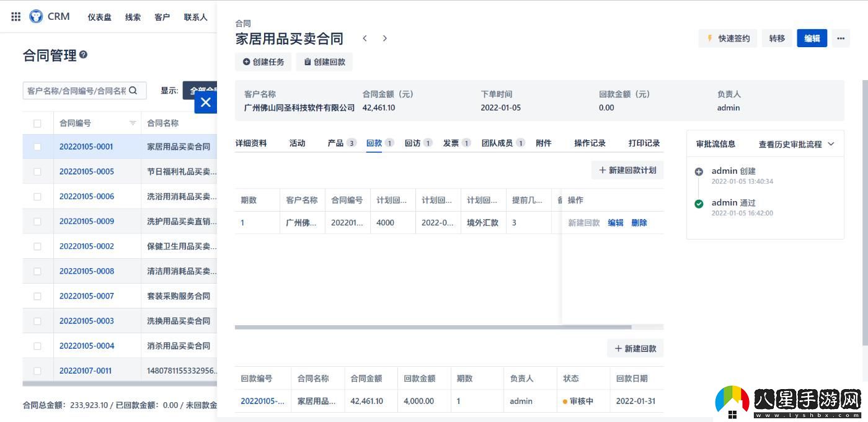
Task: Open the 合同编号 column filter icon
Action: 132,123
